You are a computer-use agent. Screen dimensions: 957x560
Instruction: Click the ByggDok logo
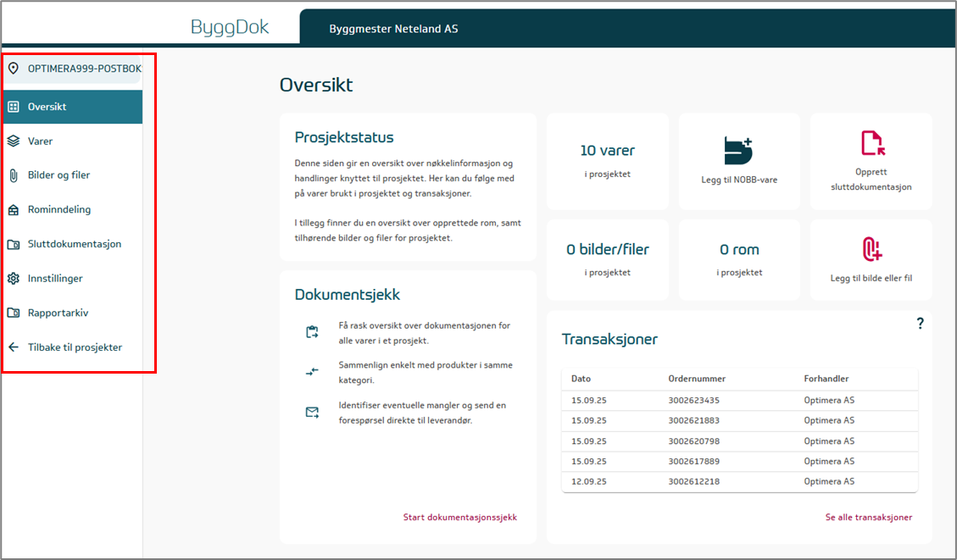pyautogui.click(x=230, y=27)
